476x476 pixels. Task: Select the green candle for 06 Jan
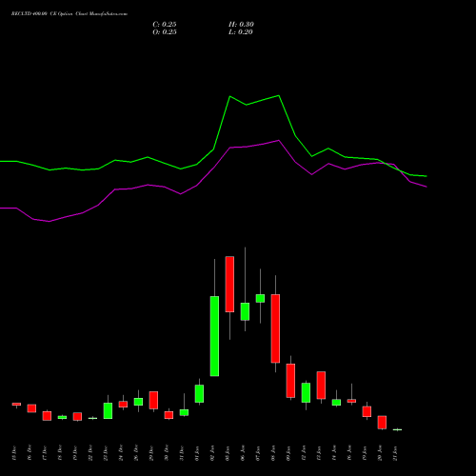pos(245,311)
